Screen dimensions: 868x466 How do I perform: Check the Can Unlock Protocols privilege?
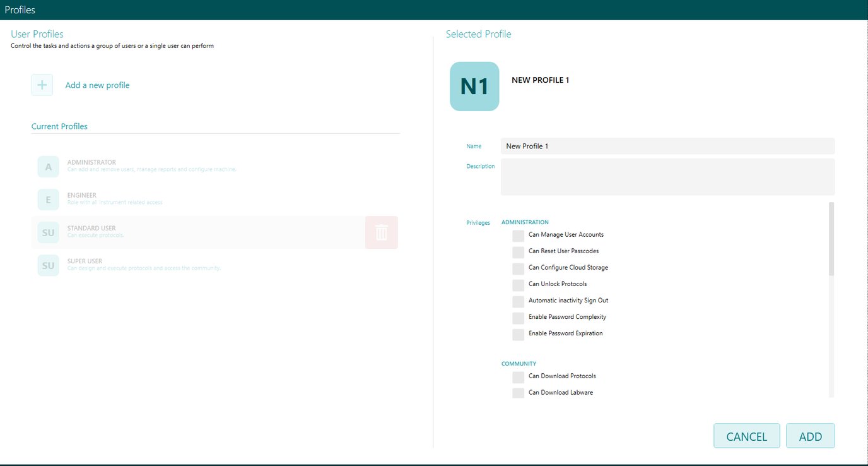pyautogui.click(x=517, y=285)
